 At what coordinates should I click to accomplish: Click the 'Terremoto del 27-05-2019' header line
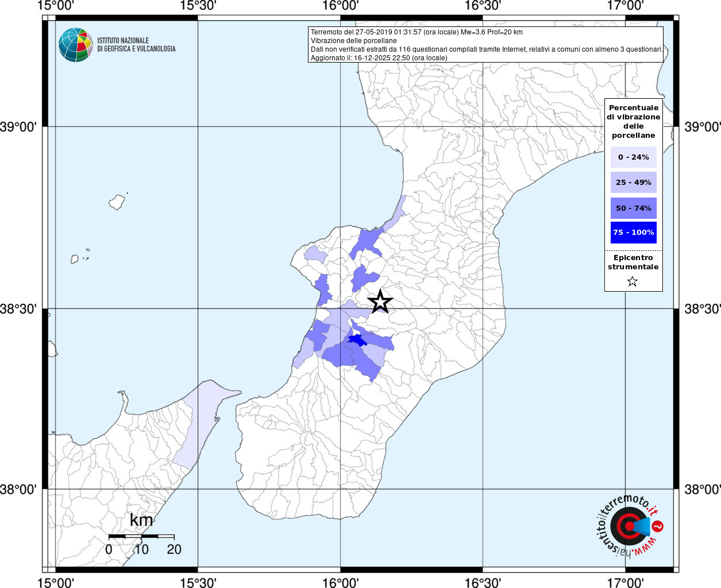(417, 32)
